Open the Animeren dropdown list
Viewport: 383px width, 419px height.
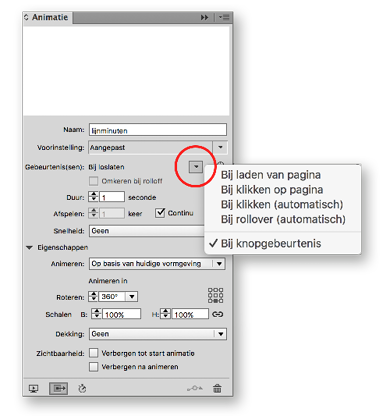tap(157, 264)
